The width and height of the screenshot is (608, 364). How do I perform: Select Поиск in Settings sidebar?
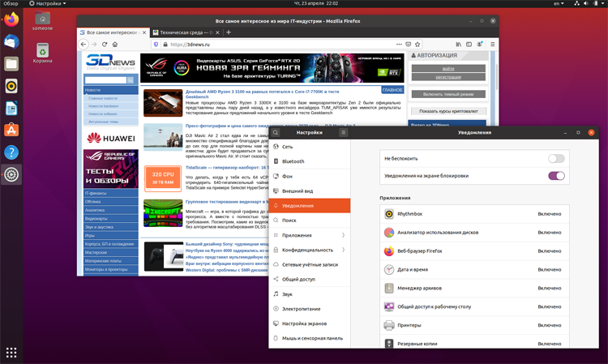[x=310, y=221]
